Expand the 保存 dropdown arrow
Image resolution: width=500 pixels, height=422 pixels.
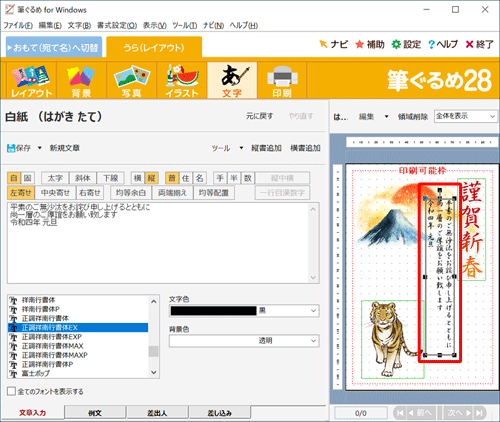[40, 148]
